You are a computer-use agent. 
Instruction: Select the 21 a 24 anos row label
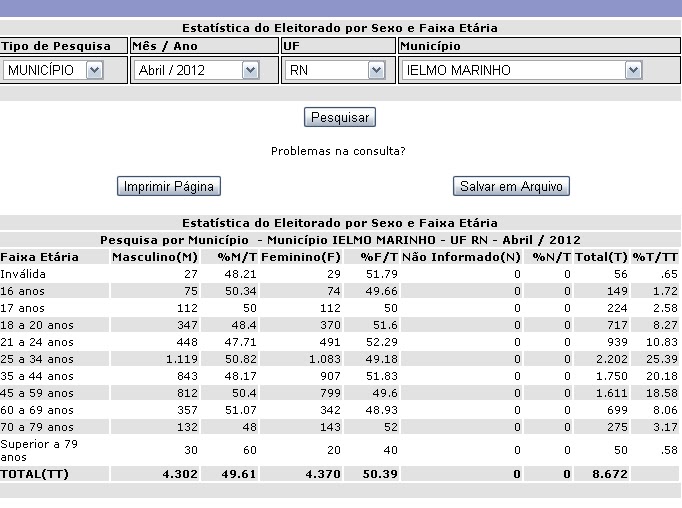point(37,342)
